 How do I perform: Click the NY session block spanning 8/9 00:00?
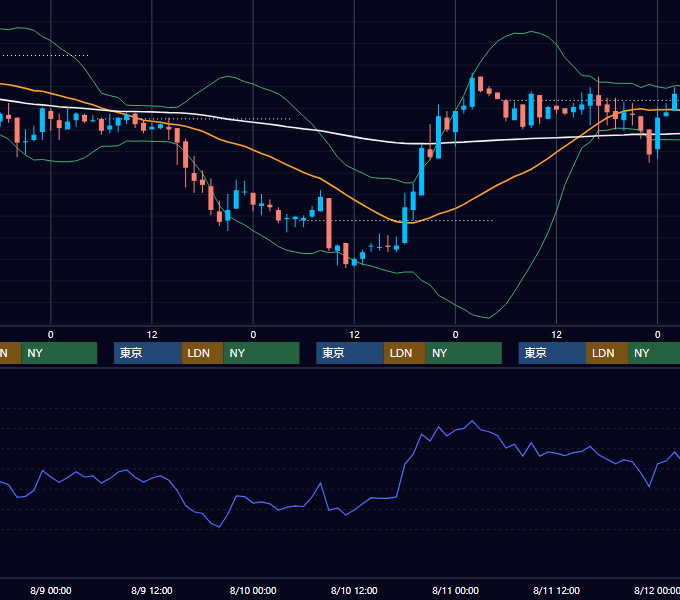click(59, 353)
